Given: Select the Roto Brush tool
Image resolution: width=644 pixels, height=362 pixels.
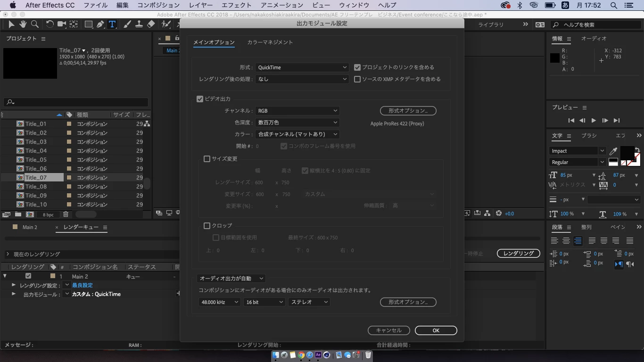Looking at the screenshot, I should pos(166,25).
